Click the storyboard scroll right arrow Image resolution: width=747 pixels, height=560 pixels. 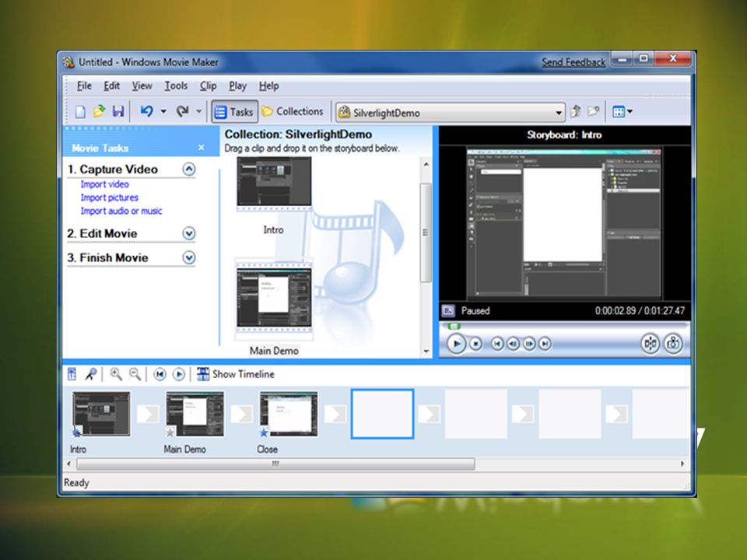coord(682,464)
